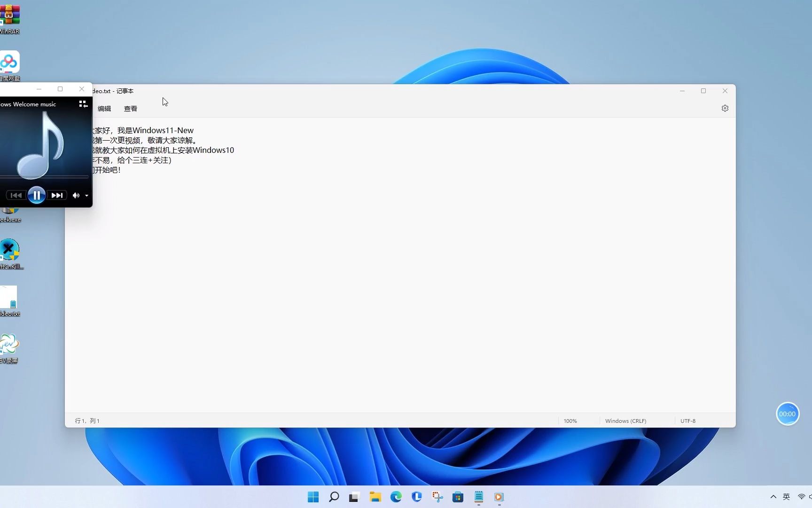Expand hidden icons in the system tray

pyautogui.click(x=773, y=496)
